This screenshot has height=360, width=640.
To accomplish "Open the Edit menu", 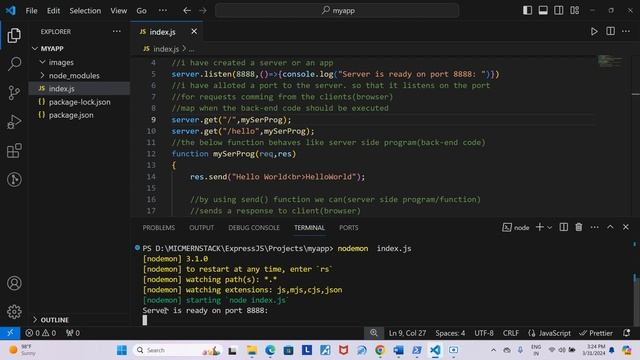I will pyautogui.click(x=53, y=11).
